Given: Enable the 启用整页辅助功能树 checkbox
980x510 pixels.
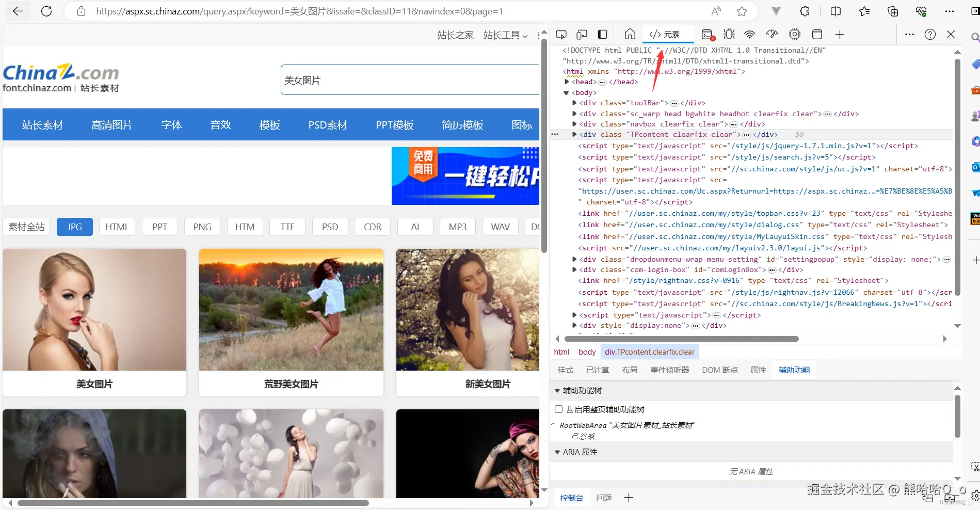Looking at the screenshot, I should [x=558, y=409].
